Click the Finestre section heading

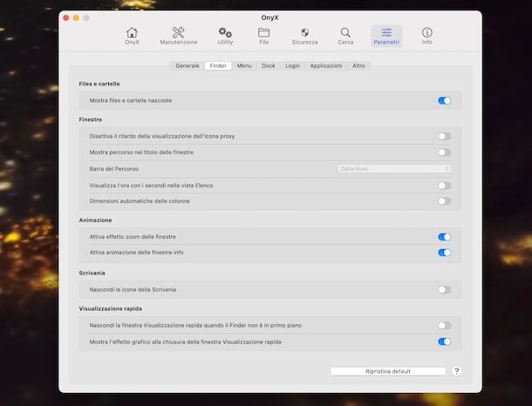[91, 119]
